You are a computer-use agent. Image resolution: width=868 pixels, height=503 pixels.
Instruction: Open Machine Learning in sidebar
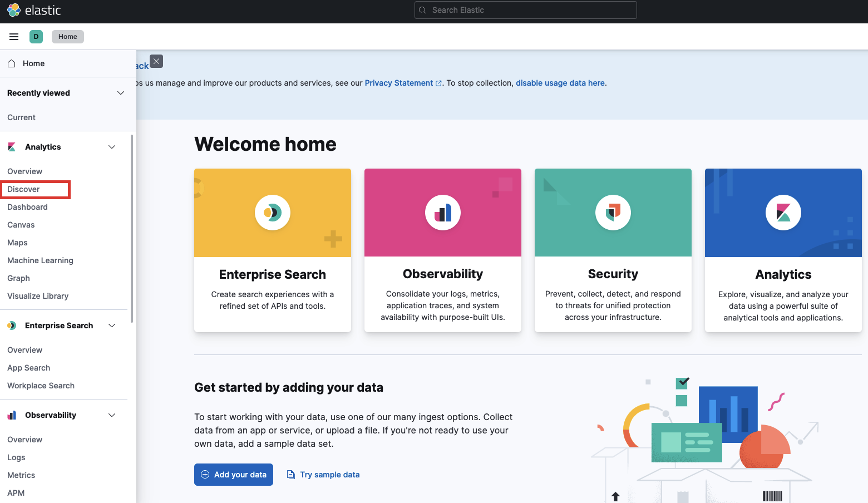point(40,260)
